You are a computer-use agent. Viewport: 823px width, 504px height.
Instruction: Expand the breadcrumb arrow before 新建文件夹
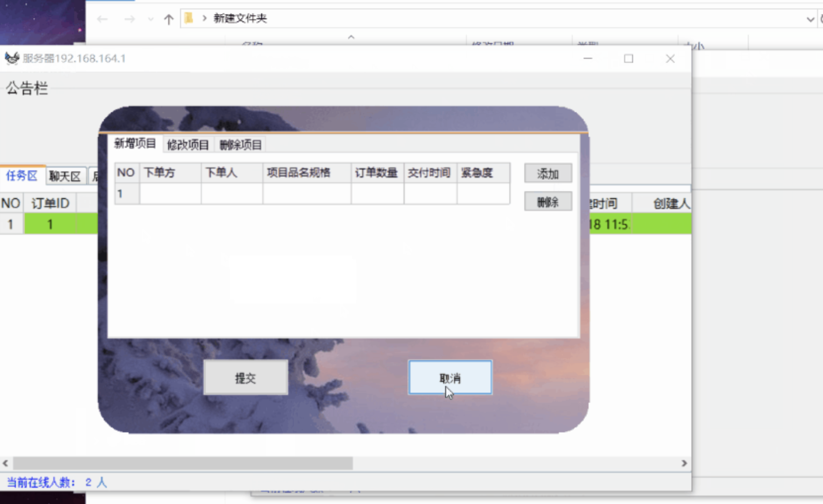[x=204, y=18]
